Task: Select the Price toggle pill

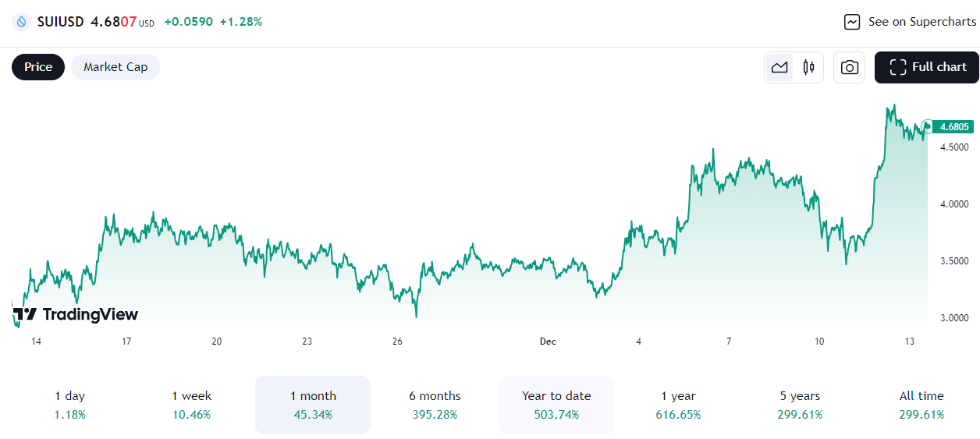Action: tap(38, 67)
